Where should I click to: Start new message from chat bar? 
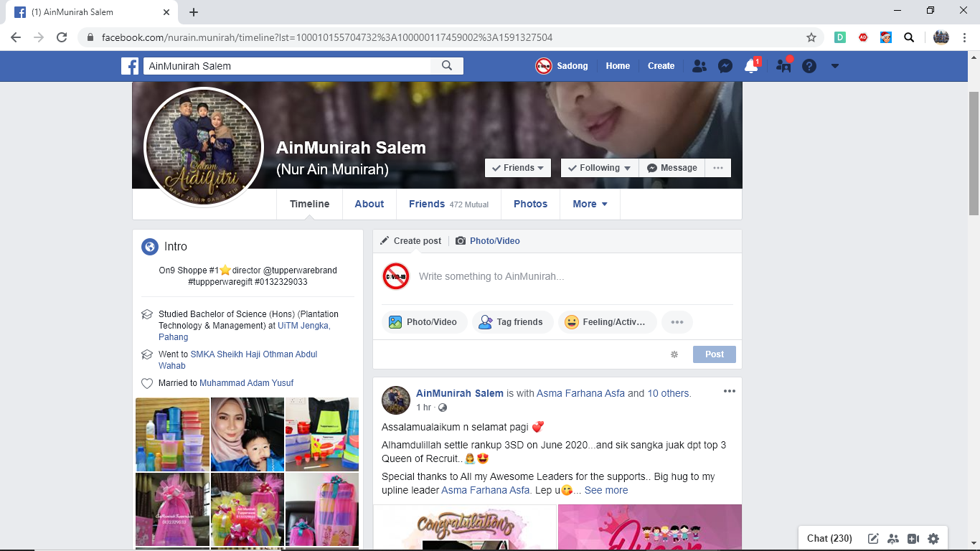click(873, 539)
